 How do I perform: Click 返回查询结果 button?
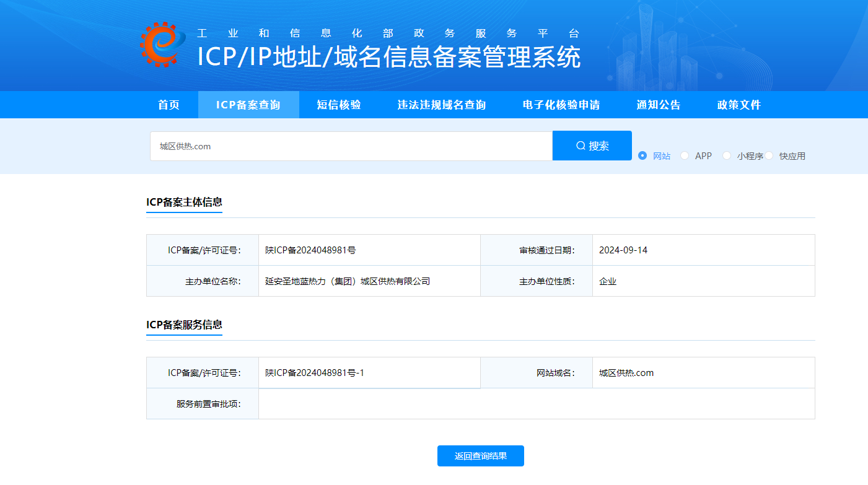point(481,456)
